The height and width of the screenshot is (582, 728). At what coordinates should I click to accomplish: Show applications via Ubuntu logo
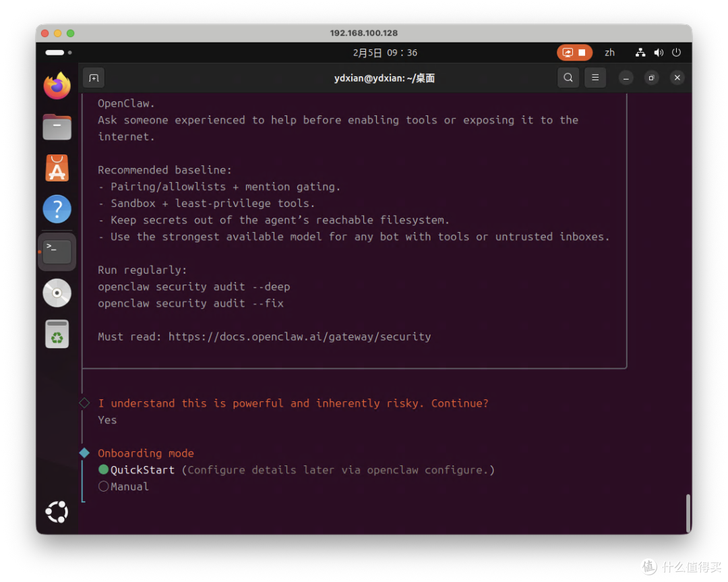[x=57, y=512]
